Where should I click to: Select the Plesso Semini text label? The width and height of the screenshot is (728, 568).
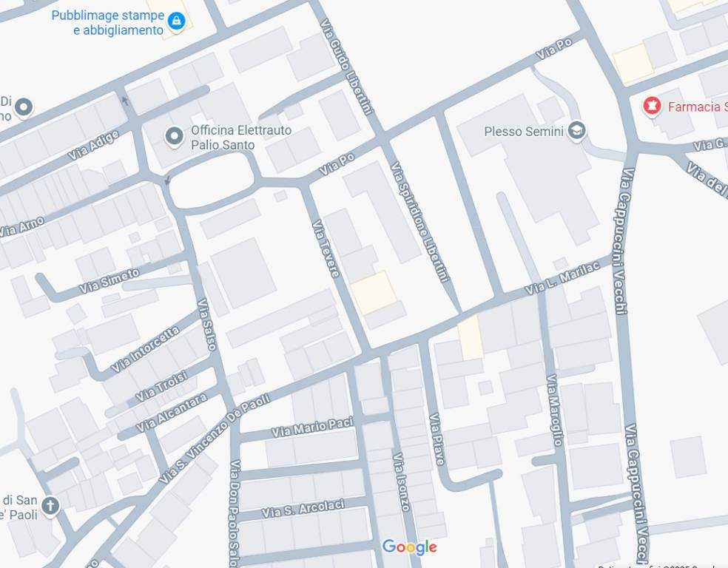click(x=523, y=132)
